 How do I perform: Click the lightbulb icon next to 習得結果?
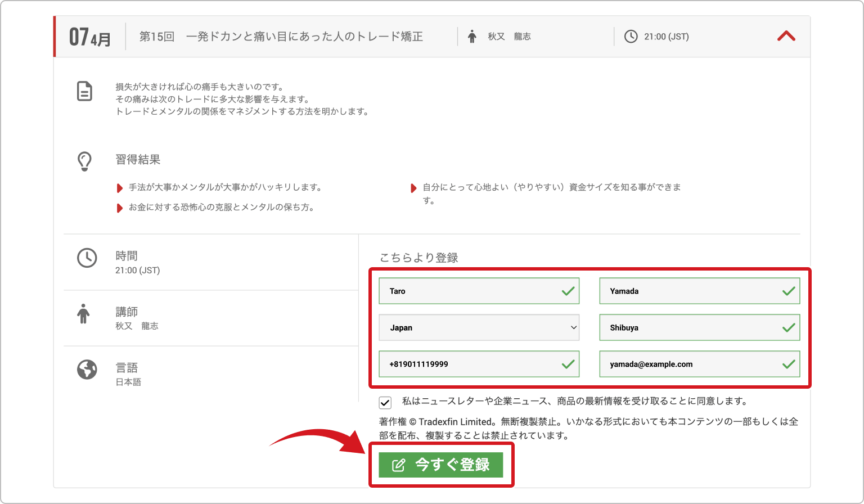pos(84,160)
